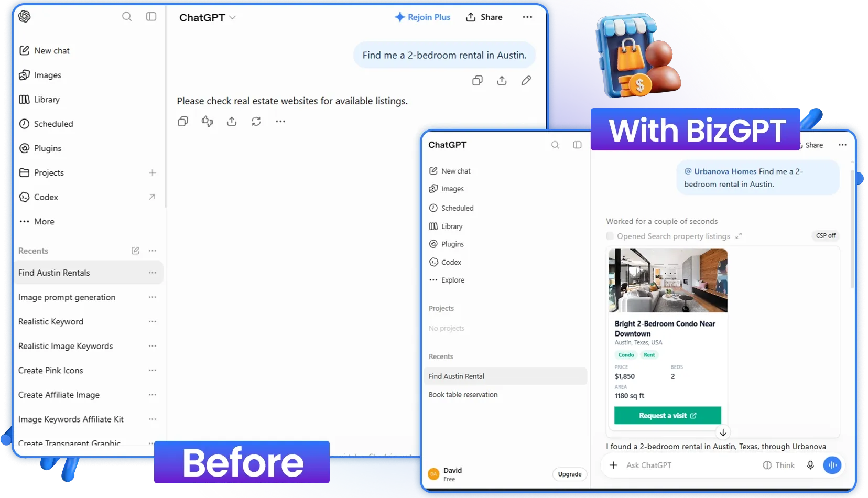The height and width of the screenshot is (498, 868).
Task: Open options for Realistic Keyword chat
Action: pyautogui.click(x=153, y=321)
